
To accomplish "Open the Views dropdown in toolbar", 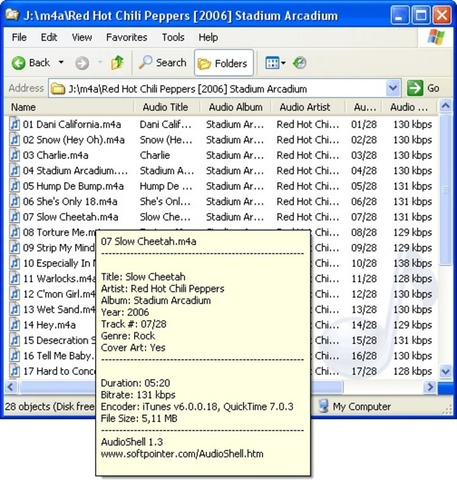I will point(275,63).
